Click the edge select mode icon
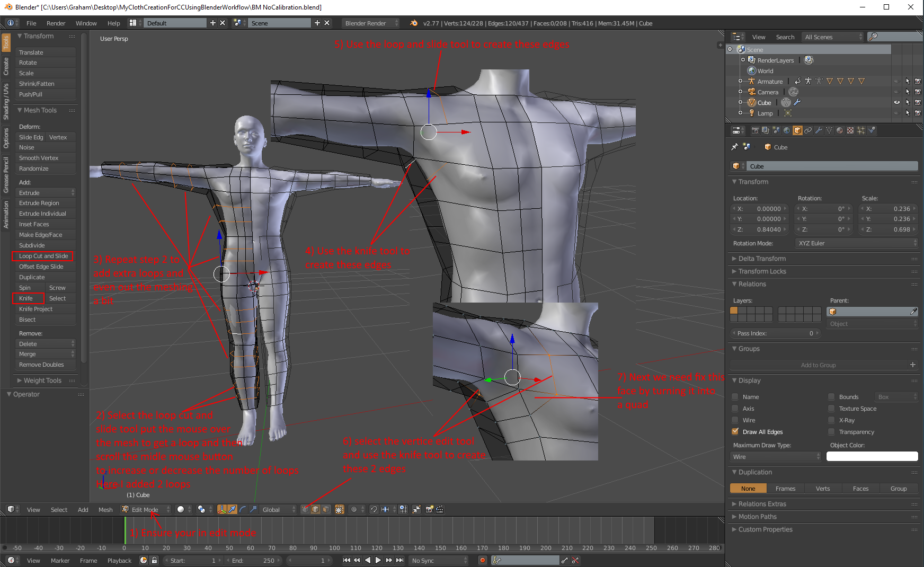 315,509
